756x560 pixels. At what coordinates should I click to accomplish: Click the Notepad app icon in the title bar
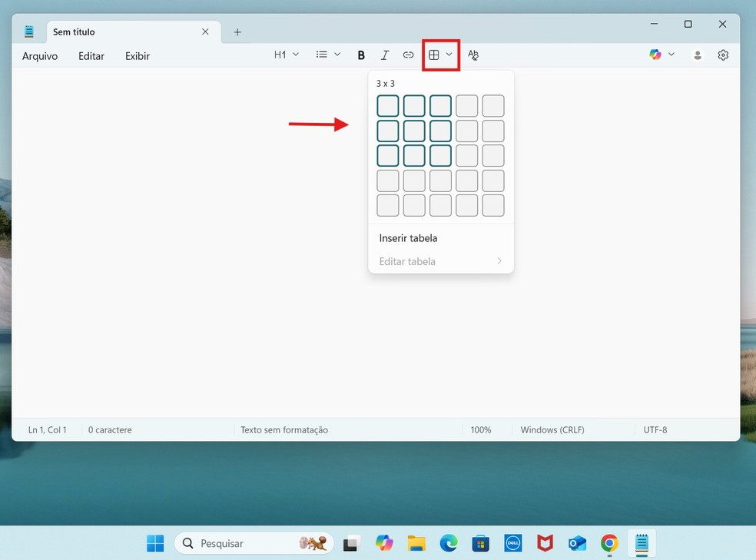coord(29,31)
